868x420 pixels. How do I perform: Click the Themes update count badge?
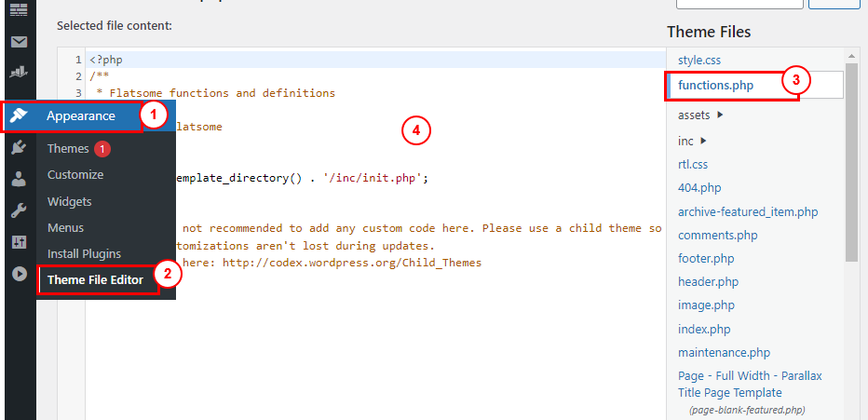(102, 149)
